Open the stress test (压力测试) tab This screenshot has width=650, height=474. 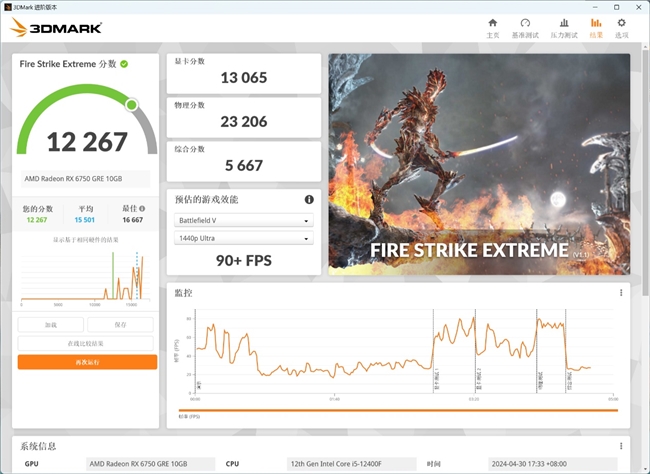[564, 28]
